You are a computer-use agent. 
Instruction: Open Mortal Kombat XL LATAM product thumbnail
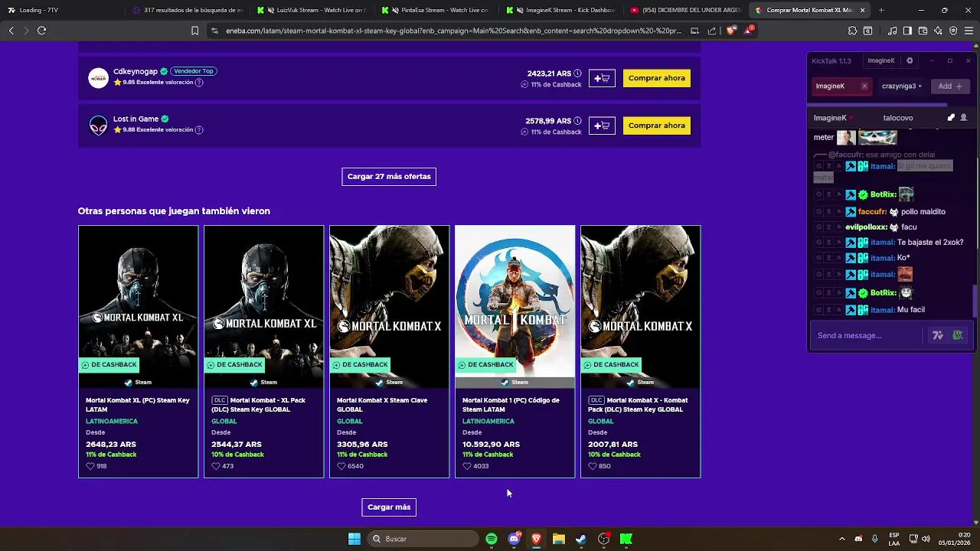tap(138, 306)
